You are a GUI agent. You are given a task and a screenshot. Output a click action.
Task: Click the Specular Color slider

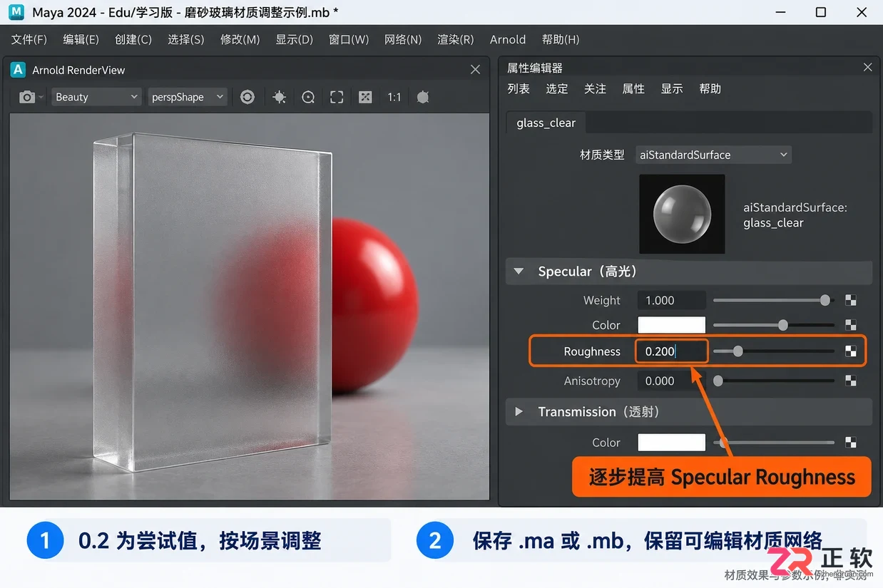pos(774,325)
